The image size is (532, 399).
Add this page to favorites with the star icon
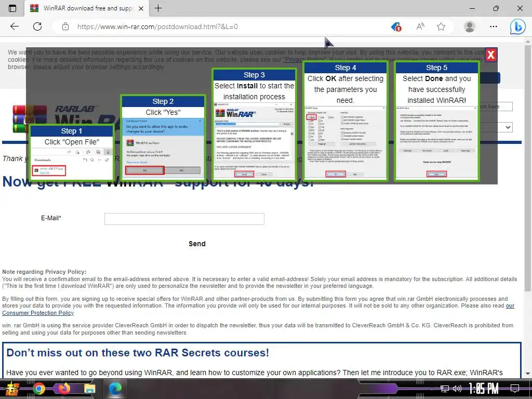[441, 26]
